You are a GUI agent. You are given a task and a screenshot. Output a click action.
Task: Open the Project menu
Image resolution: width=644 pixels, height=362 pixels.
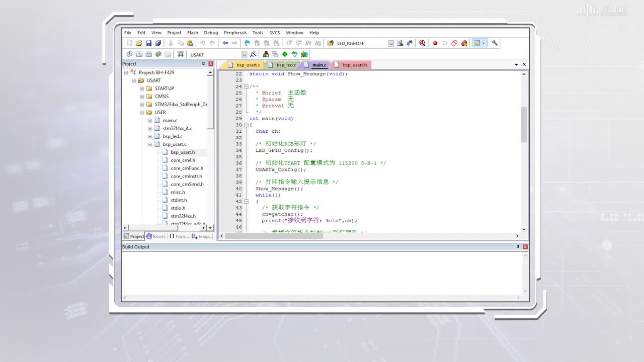coord(174,33)
